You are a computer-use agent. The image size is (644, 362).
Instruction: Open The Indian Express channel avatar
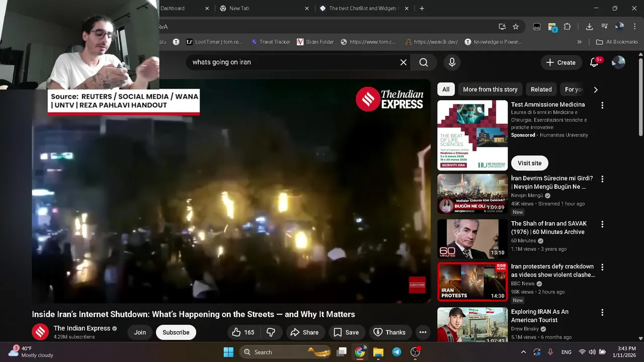[40, 332]
